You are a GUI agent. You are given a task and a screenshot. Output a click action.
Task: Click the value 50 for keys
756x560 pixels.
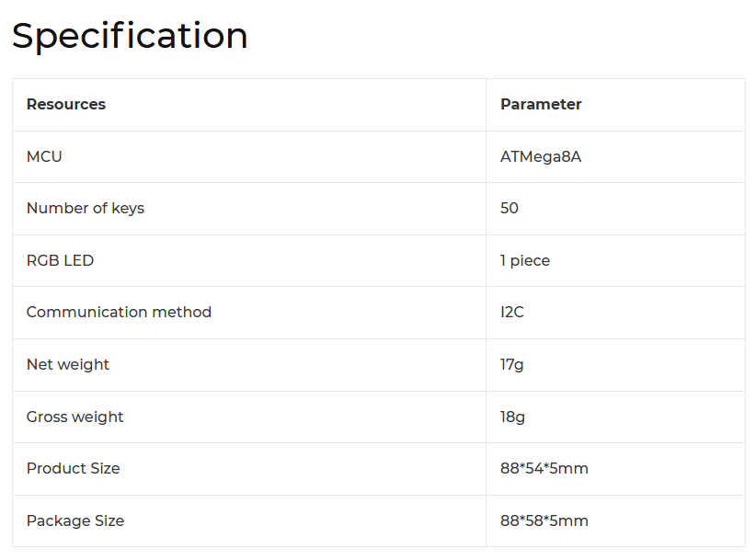point(510,209)
